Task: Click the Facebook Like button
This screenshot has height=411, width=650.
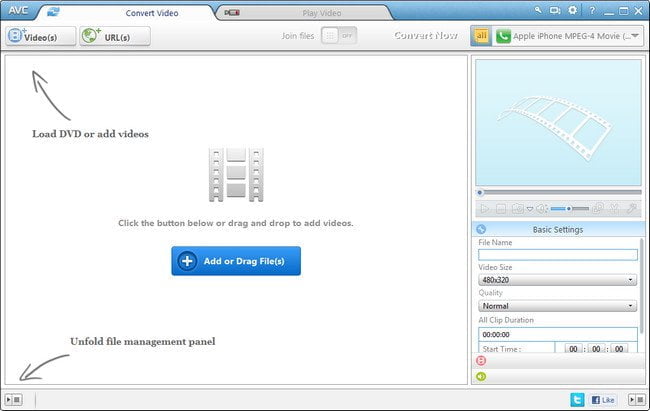Action: tap(603, 399)
